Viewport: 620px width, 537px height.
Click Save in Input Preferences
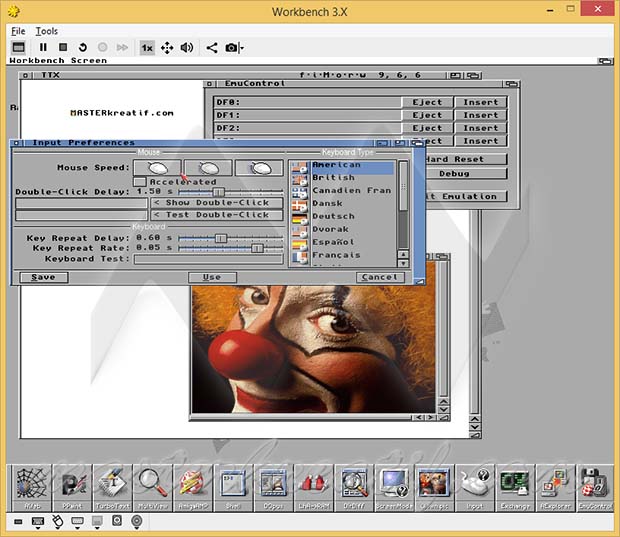click(x=43, y=277)
